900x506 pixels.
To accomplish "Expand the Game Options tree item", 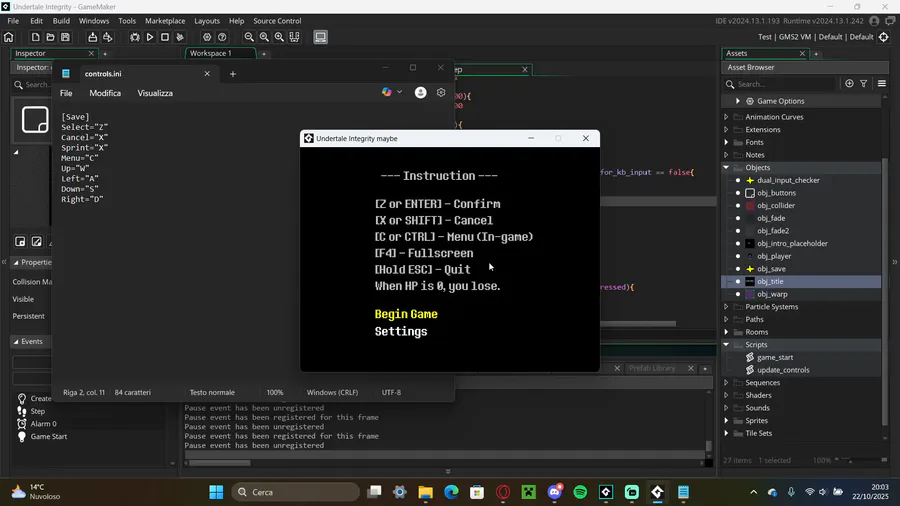I will (x=738, y=101).
